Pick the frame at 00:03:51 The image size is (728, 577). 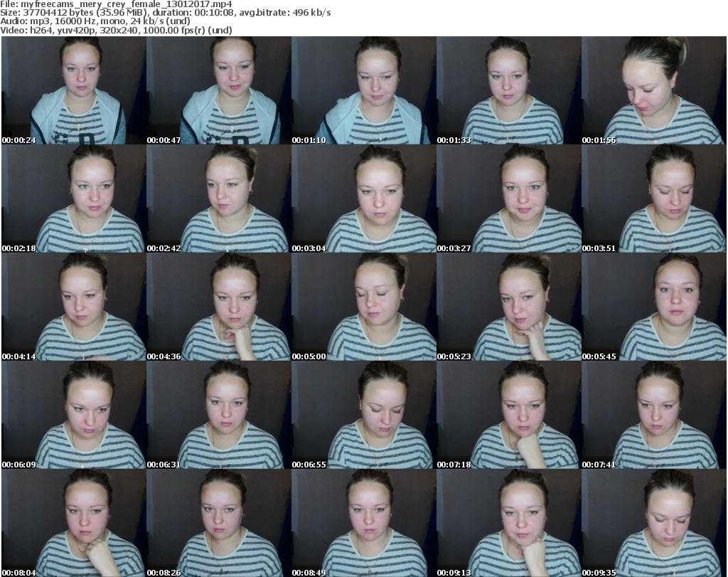pos(654,198)
